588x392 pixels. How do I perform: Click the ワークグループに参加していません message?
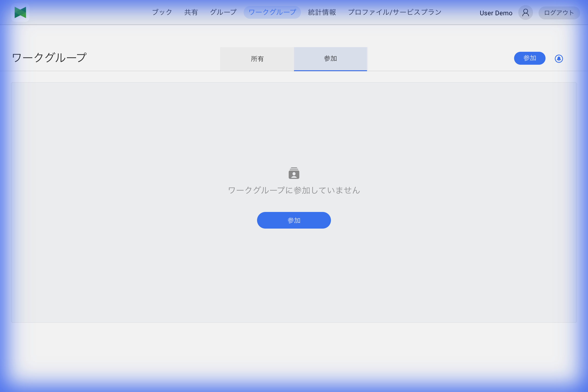click(294, 190)
